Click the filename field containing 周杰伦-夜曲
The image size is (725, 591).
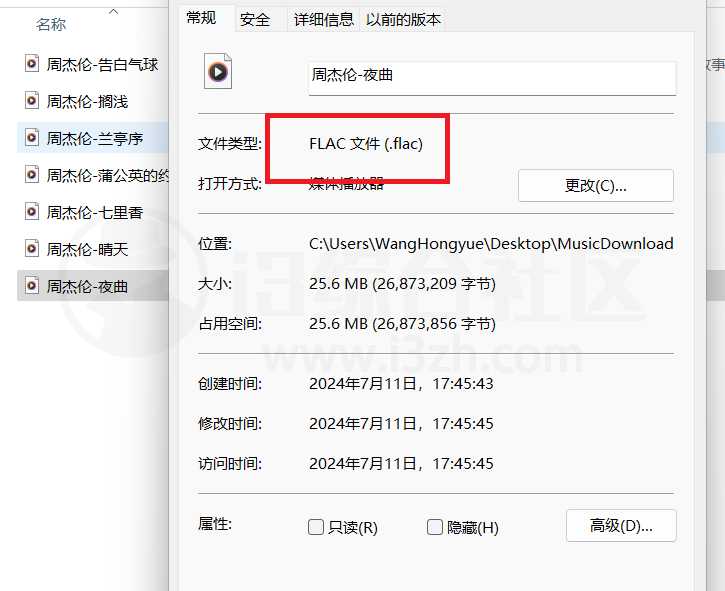(x=492, y=78)
